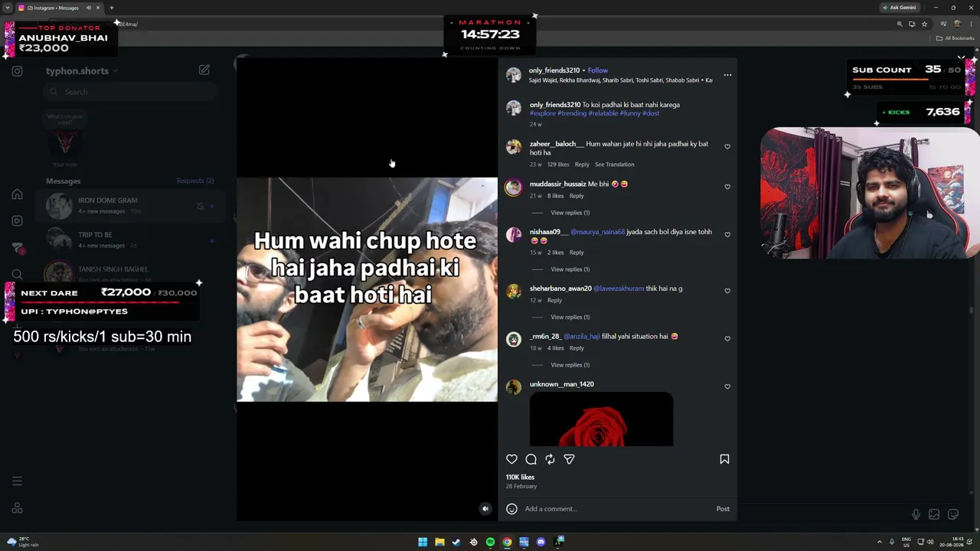Image resolution: width=980 pixels, height=551 pixels.
Task: Unmute the reel video audio
Action: [x=485, y=509]
